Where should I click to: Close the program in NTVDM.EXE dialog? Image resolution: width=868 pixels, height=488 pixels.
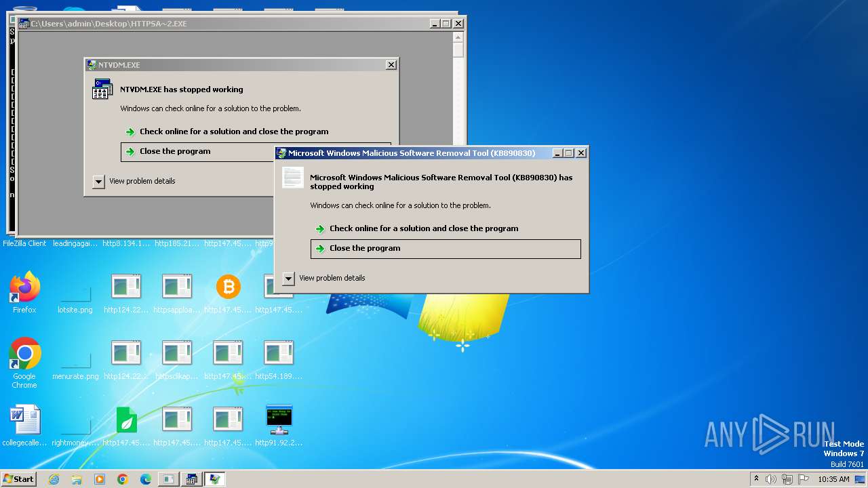pyautogui.click(x=197, y=151)
